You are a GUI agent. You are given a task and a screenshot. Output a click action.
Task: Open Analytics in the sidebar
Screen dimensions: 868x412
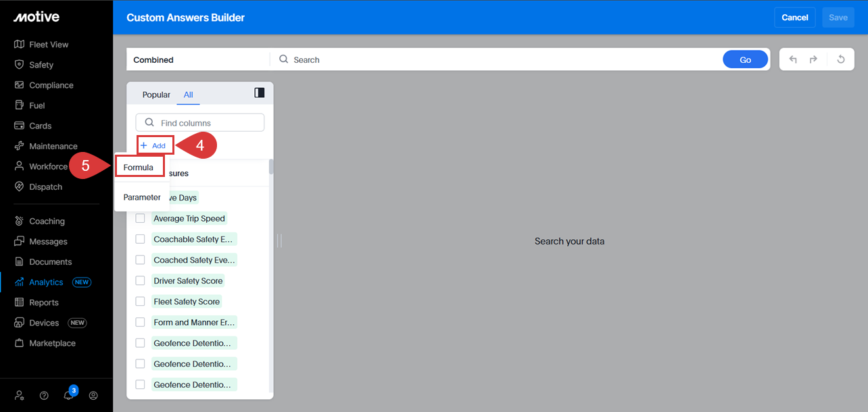click(x=46, y=282)
